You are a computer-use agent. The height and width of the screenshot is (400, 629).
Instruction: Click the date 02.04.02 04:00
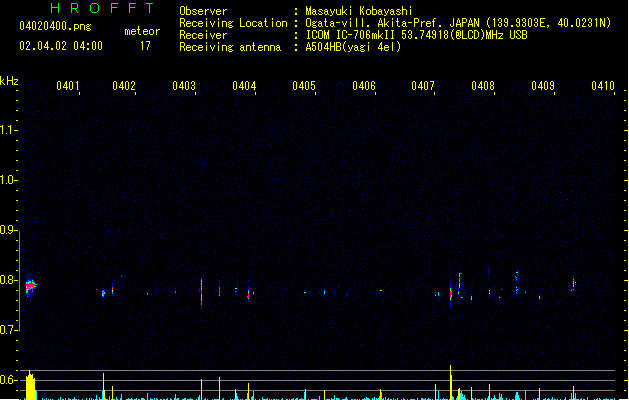pos(61,46)
